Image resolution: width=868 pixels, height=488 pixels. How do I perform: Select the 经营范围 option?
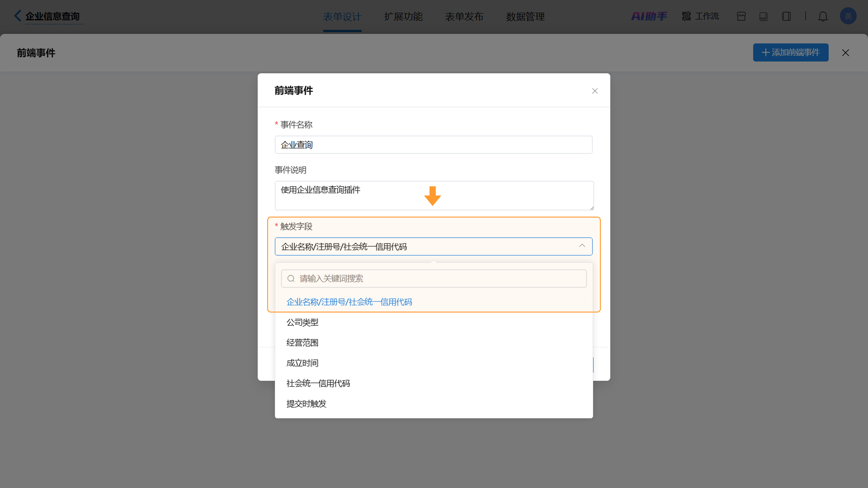click(x=434, y=343)
